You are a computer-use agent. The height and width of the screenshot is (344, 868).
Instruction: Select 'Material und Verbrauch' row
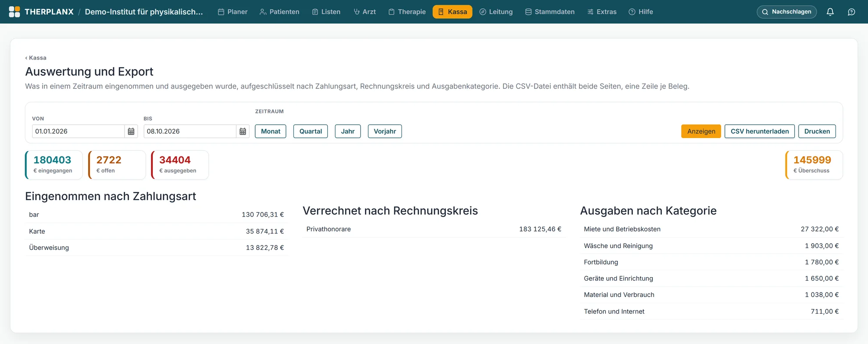click(x=711, y=294)
